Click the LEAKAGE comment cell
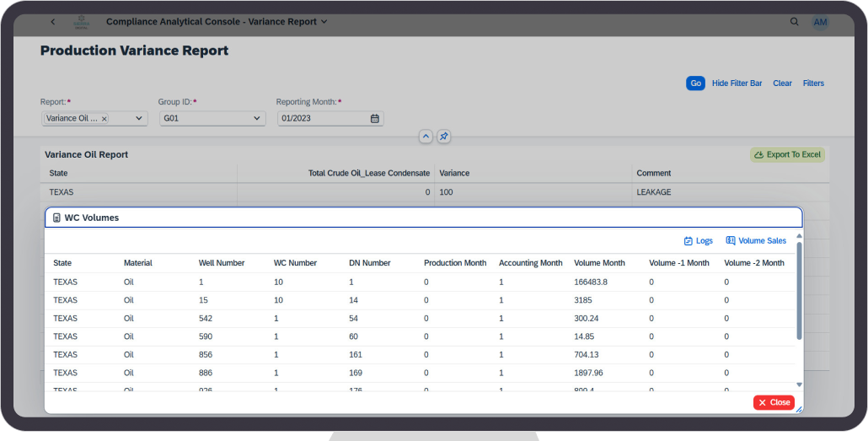Viewport: 868px width, 441px height. (x=654, y=192)
